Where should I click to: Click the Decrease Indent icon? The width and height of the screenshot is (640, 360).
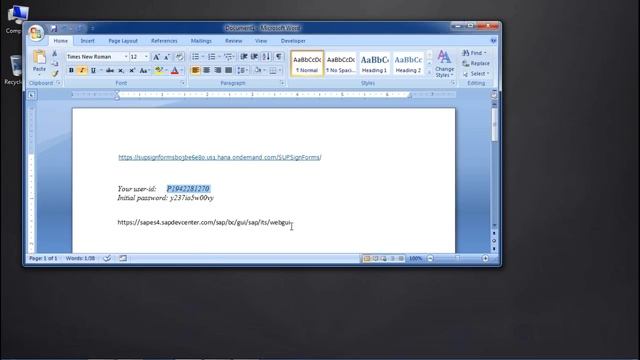click(244, 57)
